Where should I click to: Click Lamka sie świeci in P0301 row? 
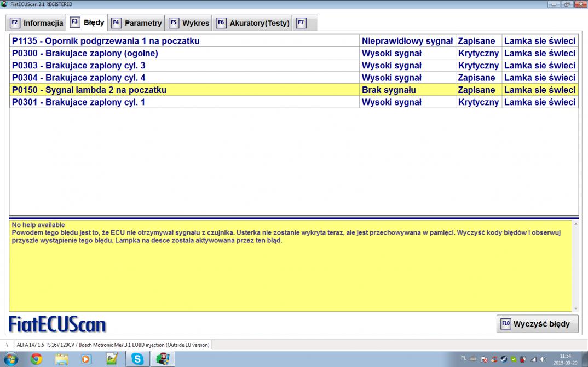click(x=540, y=102)
